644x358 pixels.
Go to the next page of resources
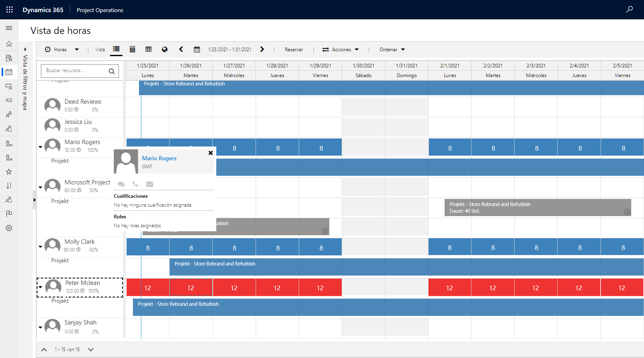(91, 350)
